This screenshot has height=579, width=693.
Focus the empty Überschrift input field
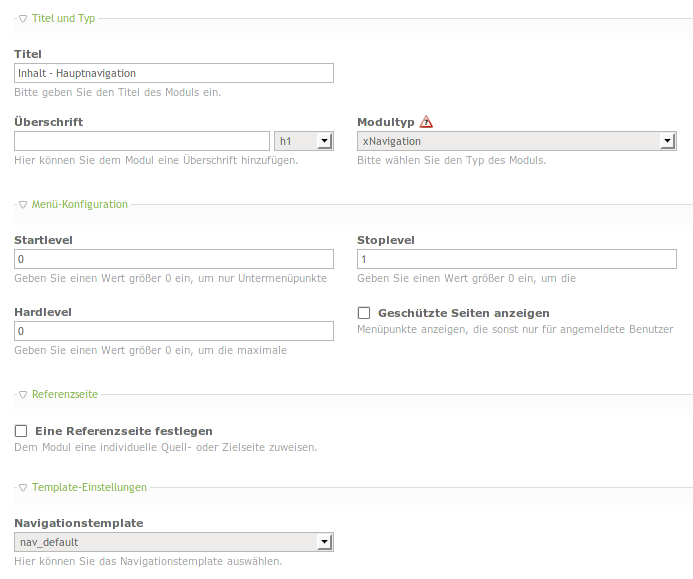(142, 142)
